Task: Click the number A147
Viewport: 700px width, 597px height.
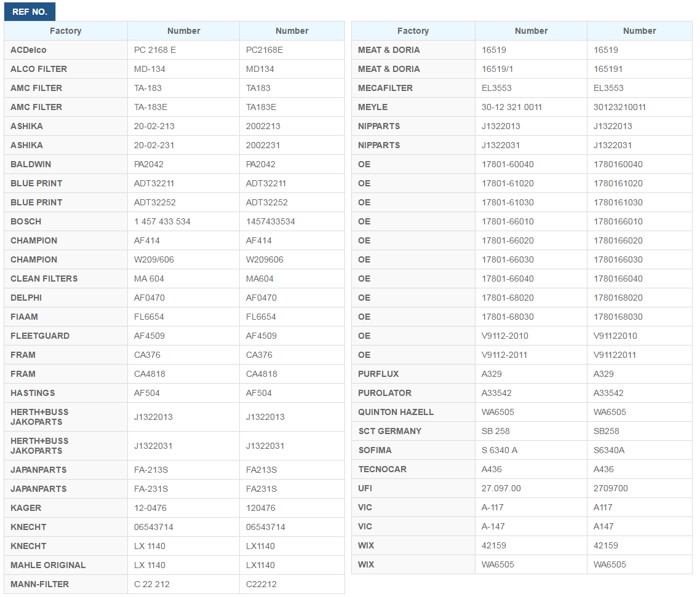Action: (603, 527)
